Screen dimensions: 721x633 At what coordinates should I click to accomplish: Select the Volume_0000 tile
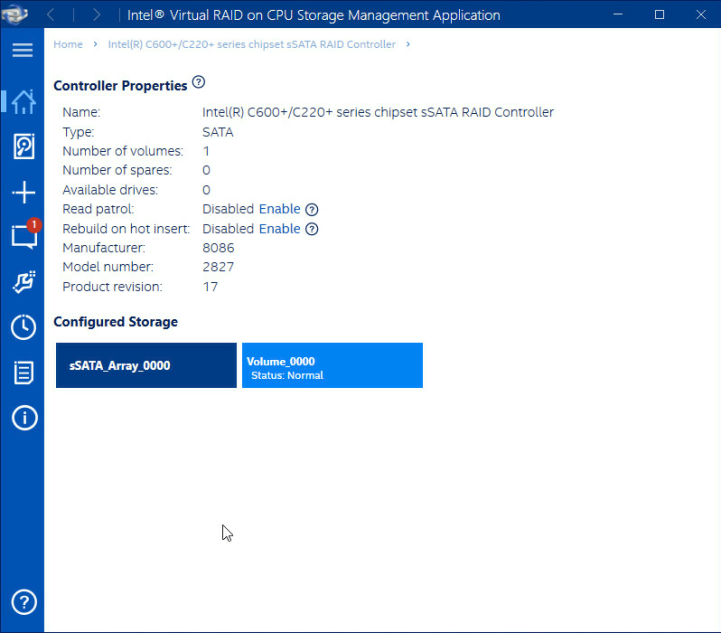pos(332,365)
